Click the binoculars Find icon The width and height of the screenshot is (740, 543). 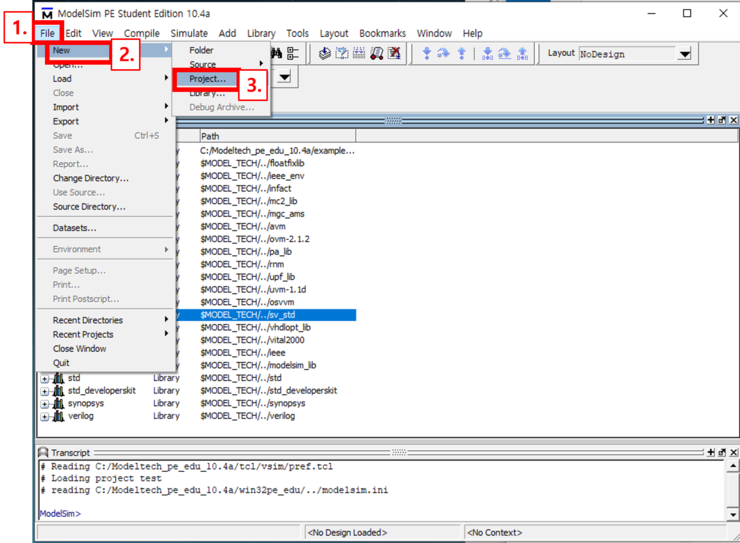pyautogui.click(x=277, y=53)
